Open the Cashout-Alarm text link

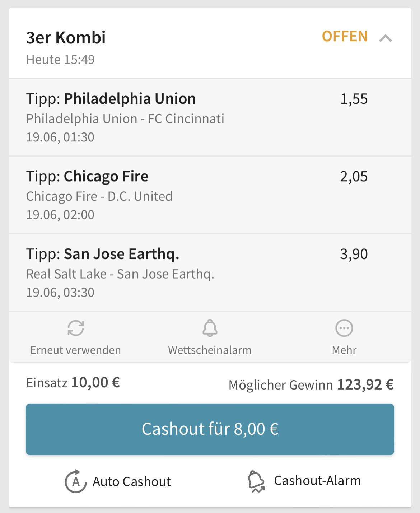coord(317,481)
